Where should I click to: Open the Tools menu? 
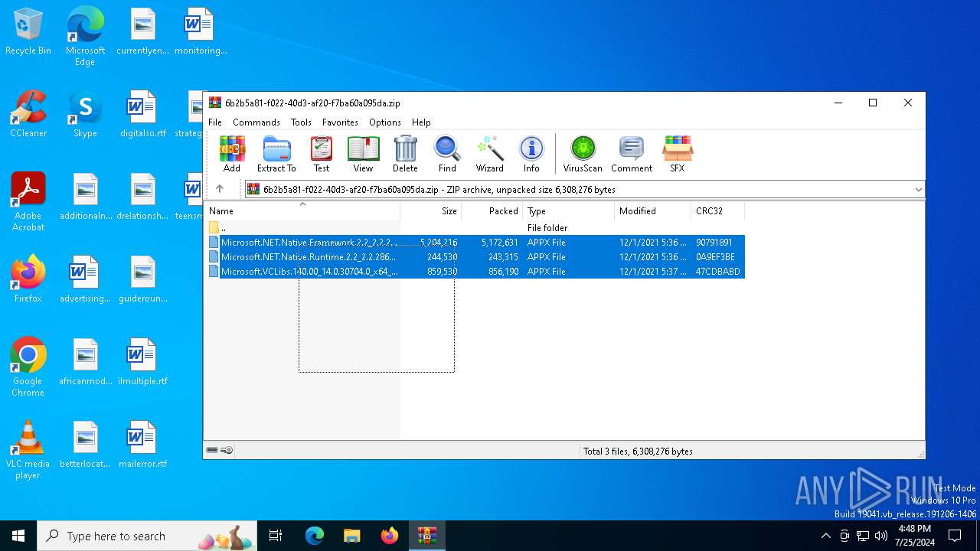[x=301, y=122]
